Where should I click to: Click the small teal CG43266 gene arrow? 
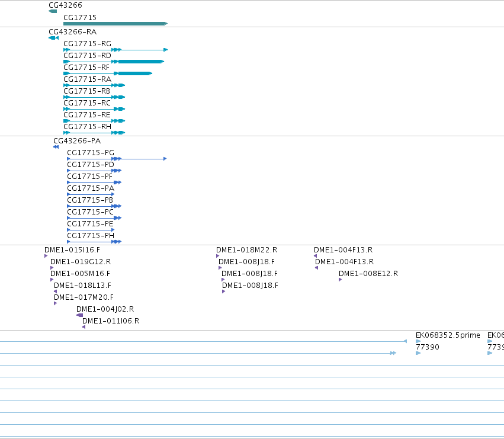coord(53,11)
